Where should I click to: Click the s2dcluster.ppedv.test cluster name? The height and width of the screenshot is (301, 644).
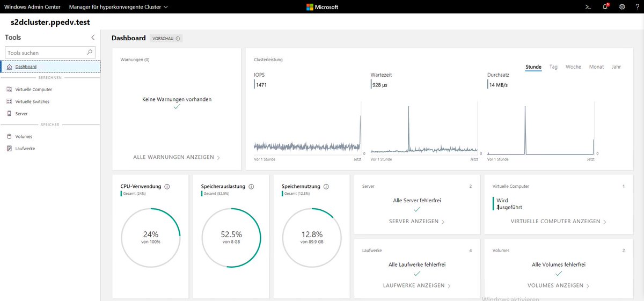point(50,23)
